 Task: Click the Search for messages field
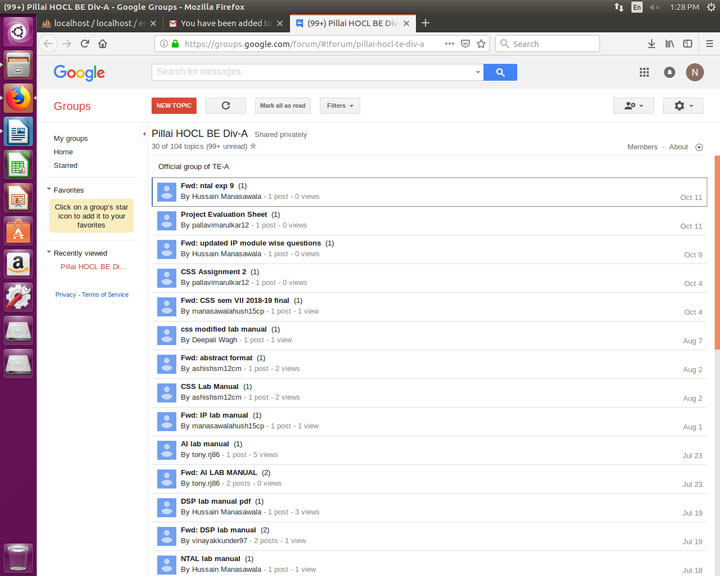coord(315,72)
